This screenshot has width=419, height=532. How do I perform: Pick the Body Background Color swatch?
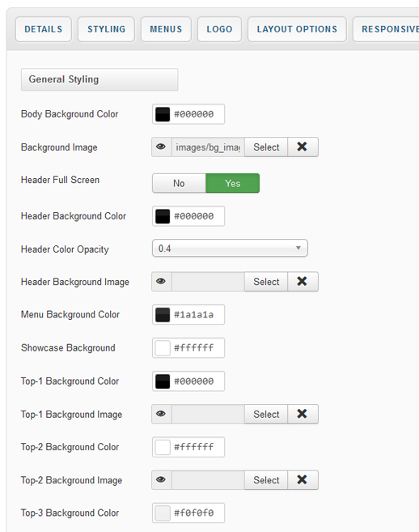(163, 114)
